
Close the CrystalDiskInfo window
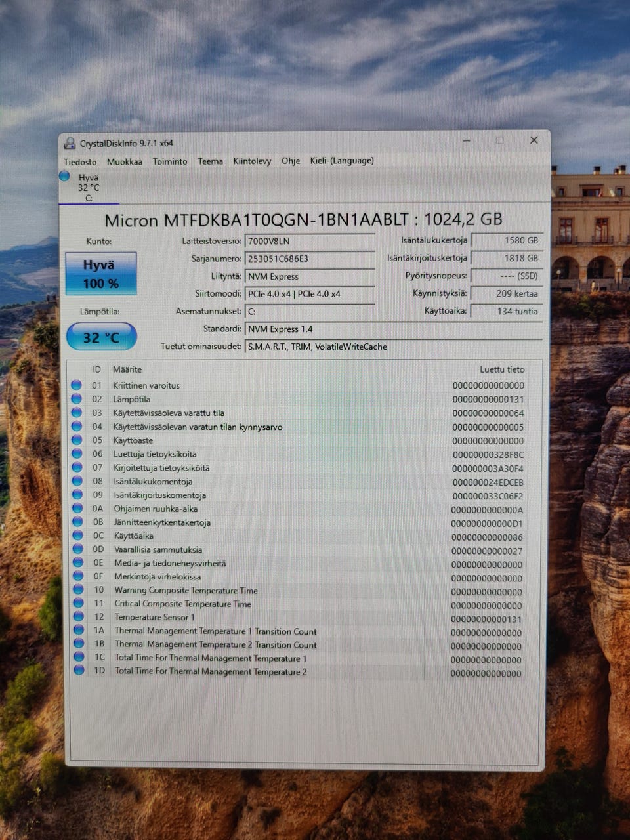click(x=534, y=140)
